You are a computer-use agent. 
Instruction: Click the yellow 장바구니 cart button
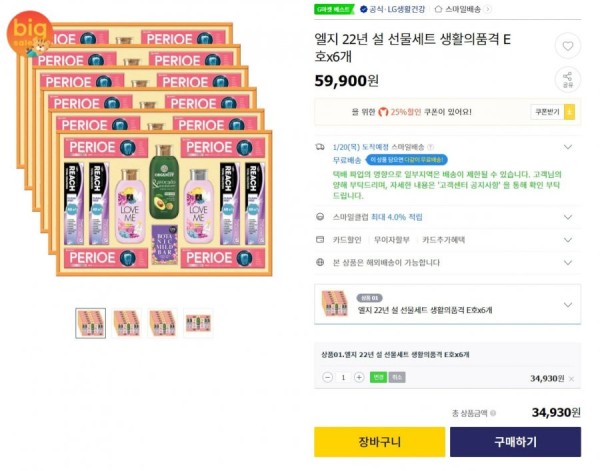point(380,442)
